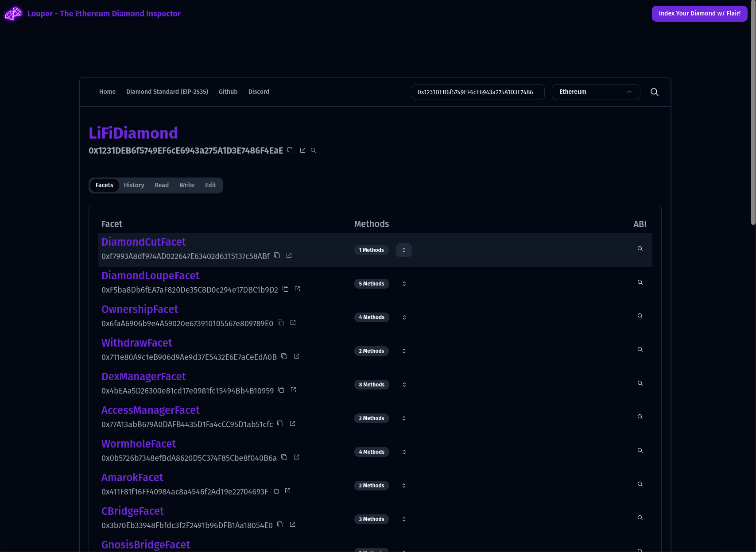This screenshot has width=756, height=552.
Task: Expand DiamondCutFacet methods list
Action: coord(404,250)
